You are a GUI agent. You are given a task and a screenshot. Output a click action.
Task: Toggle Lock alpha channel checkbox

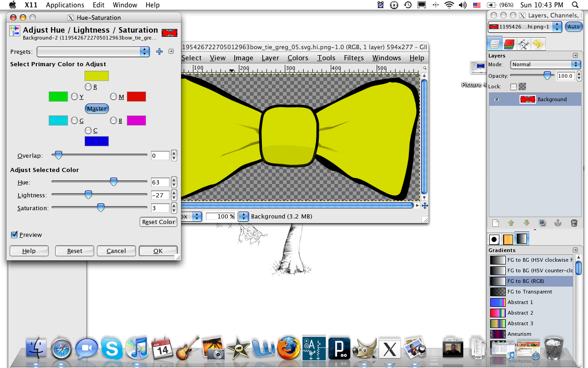514,86
